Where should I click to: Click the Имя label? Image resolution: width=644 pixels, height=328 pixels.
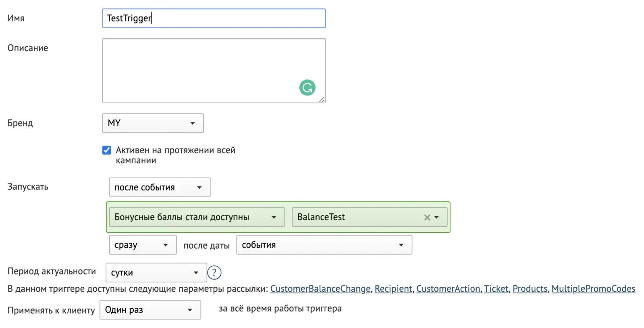[x=16, y=19]
